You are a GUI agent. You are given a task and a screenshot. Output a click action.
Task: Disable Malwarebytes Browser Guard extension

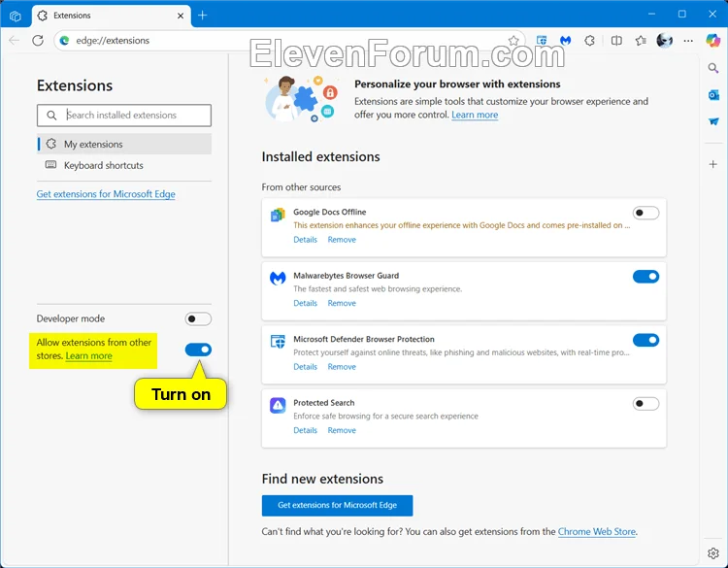point(645,277)
